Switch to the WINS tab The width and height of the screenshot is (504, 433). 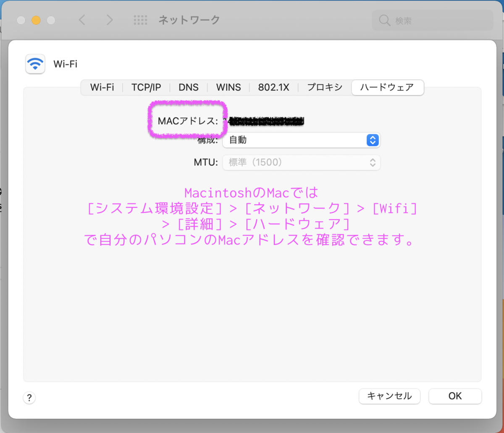point(228,87)
